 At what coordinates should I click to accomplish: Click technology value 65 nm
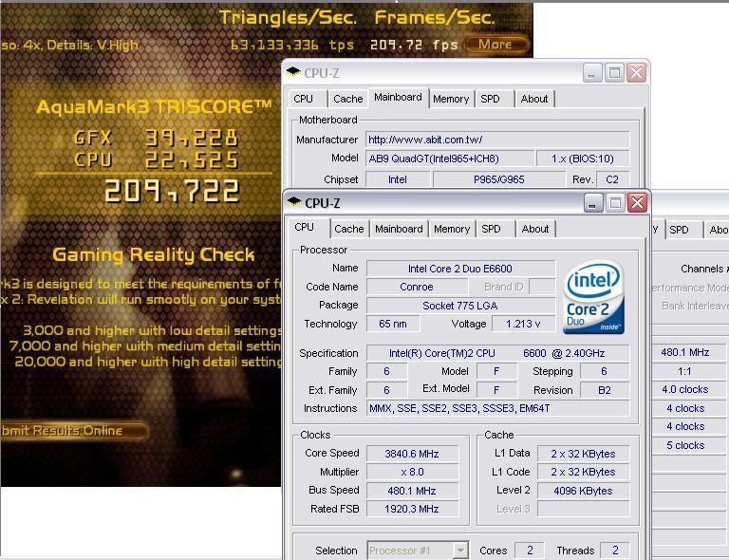click(393, 324)
